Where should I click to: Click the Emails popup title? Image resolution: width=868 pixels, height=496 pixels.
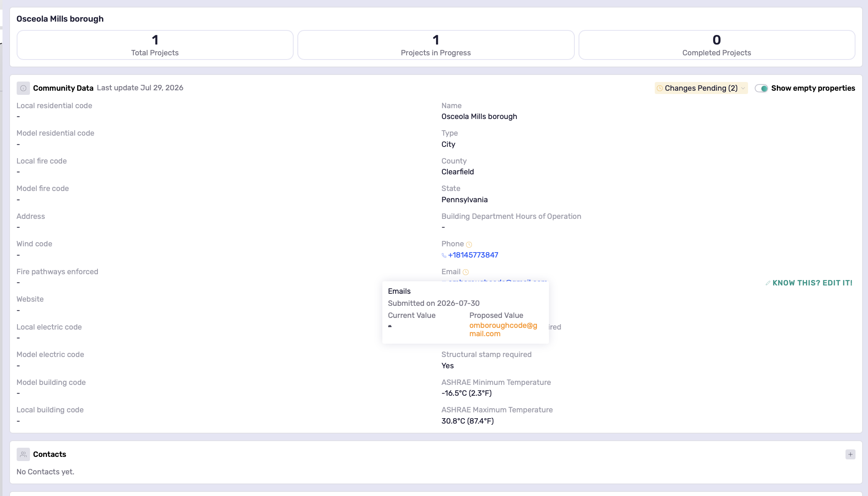tap(399, 291)
